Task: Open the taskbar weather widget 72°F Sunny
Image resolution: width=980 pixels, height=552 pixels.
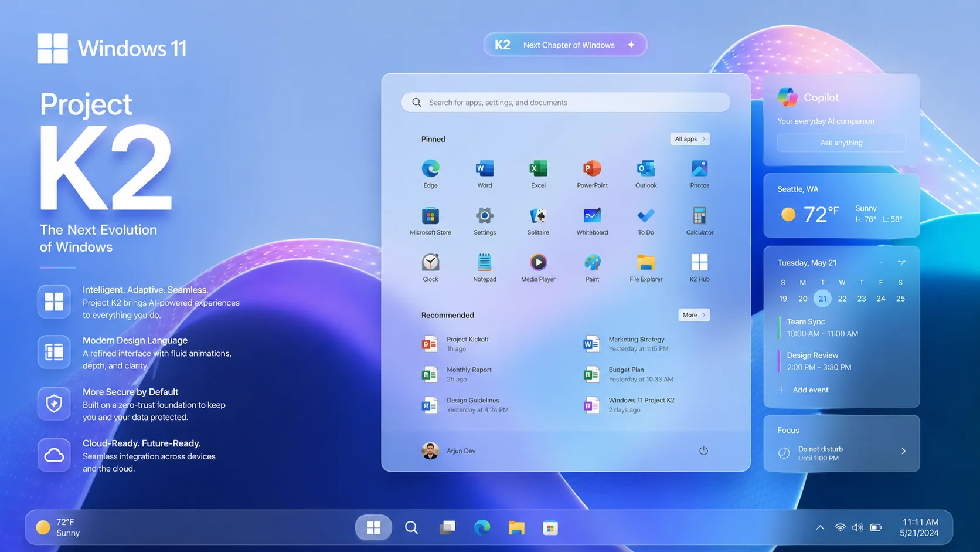Action: tap(58, 527)
